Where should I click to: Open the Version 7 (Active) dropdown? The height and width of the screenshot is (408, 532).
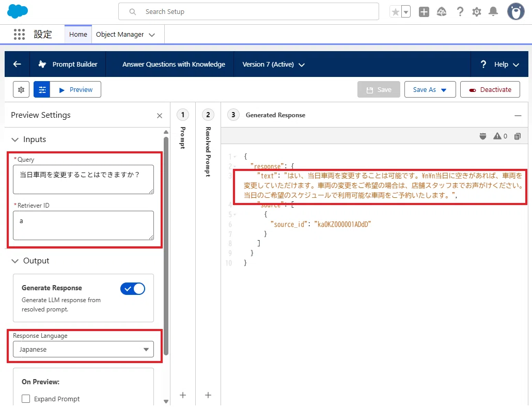(x=273, y=64)
